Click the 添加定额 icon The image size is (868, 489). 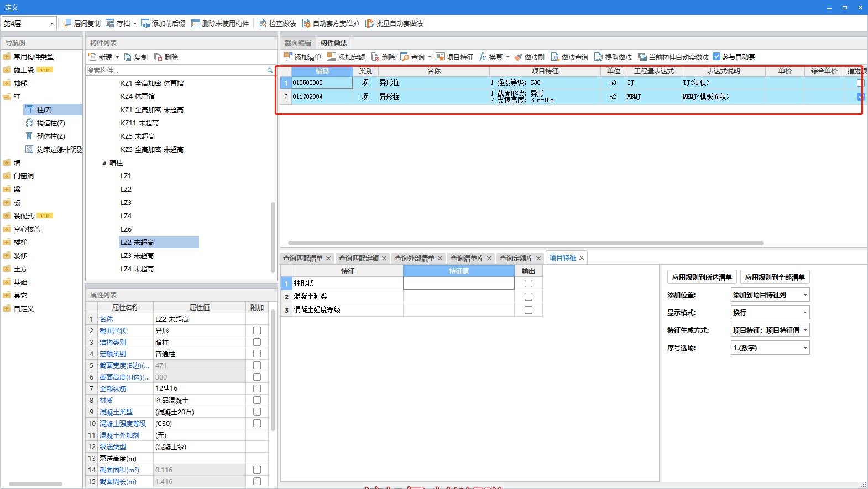(x=332, y=57)
